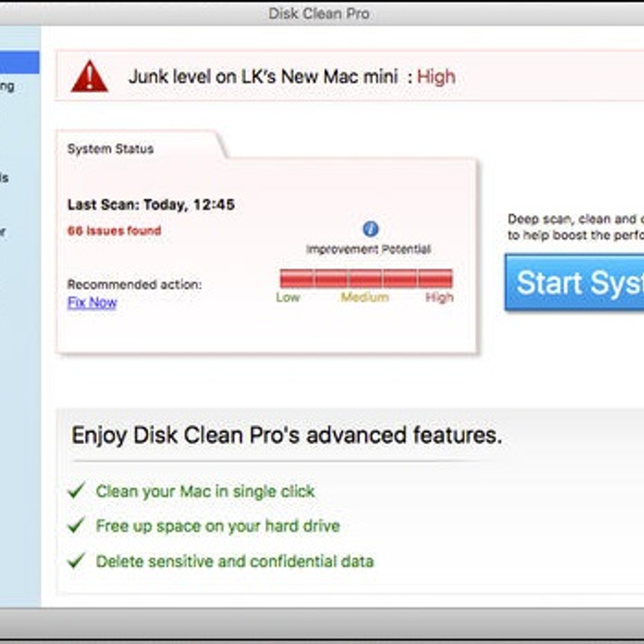The width and height of the screenshot is (644, 644).
Task: Select the highlighted blue sidebar item
Action: click(x=19, y=62)
